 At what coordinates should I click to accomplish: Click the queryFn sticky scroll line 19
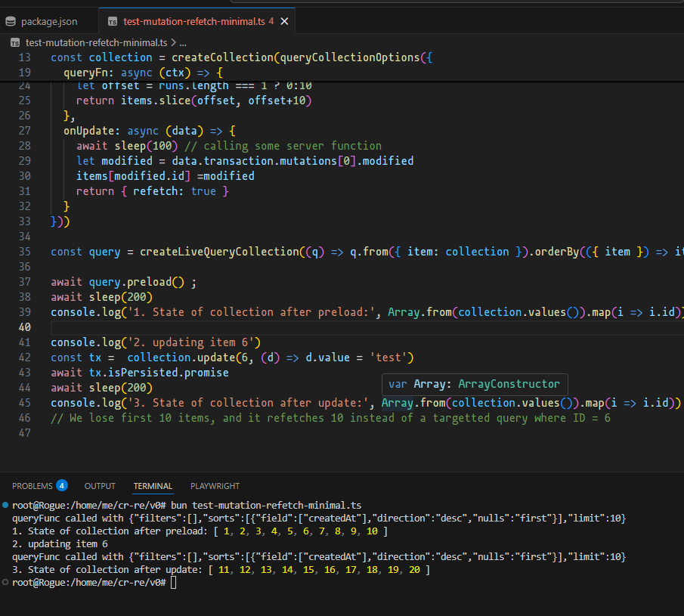click(x=144, y=73)
